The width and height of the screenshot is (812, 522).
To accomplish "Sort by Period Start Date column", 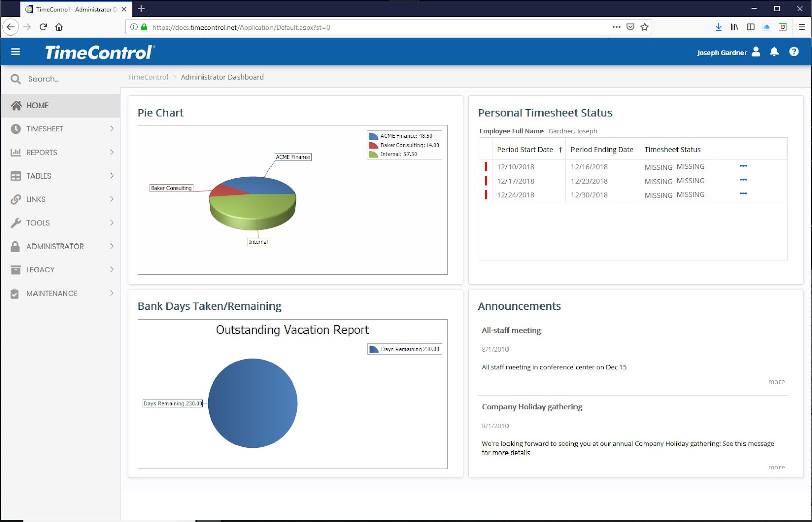I will [x=525, y=150].
